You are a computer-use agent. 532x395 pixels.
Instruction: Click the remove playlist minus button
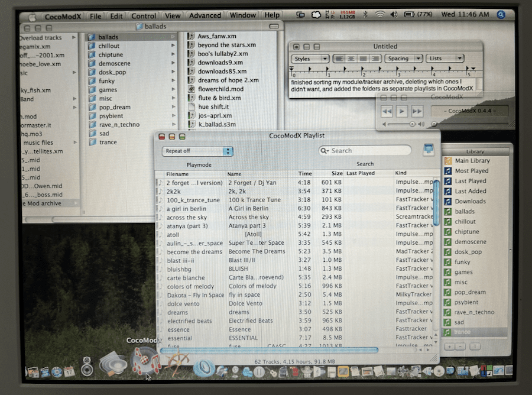[x=460, y=347]
